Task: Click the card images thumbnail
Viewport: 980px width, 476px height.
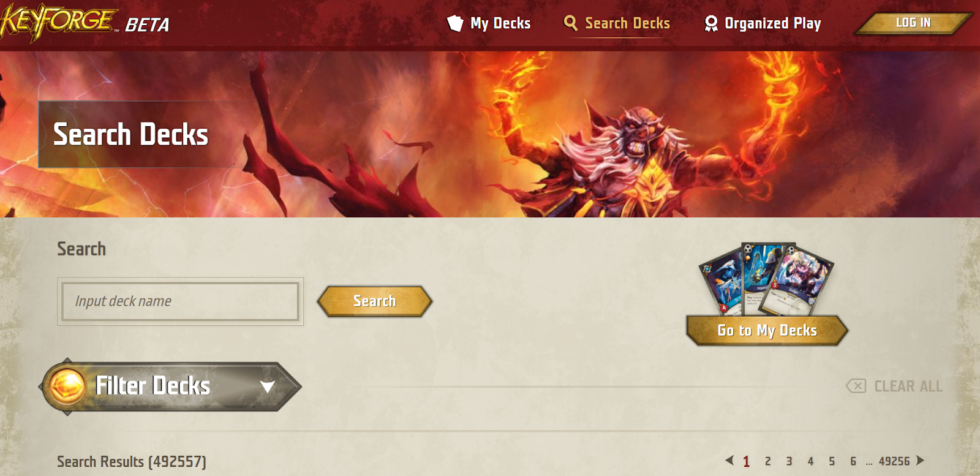Action: [767, 279]
